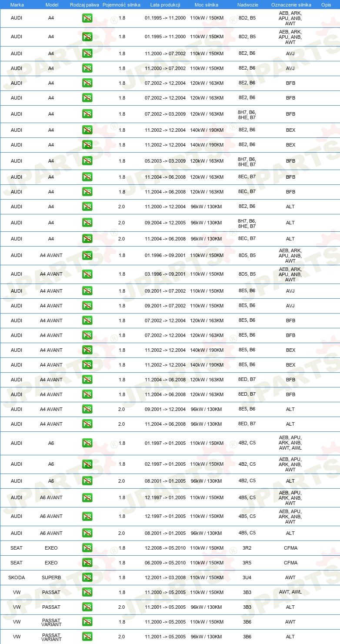Click the 01.1996 -> 09.2001 production years cell
Screen dimensions: 340x644
pyautogui.click(x=165, y=255)
